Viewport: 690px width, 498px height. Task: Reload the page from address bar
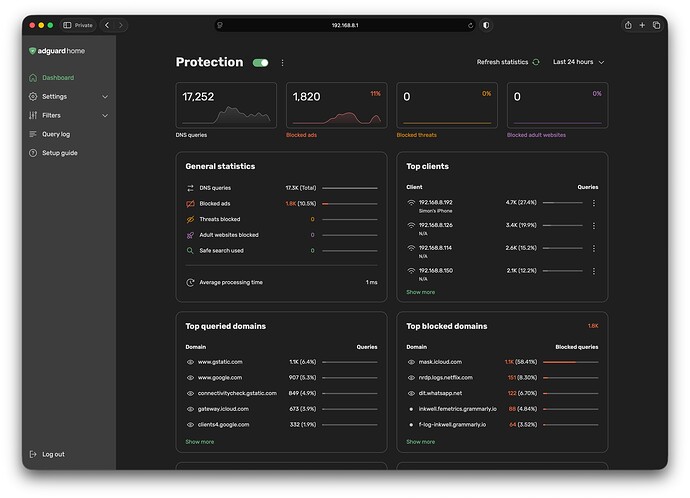[x=470, y=26]
